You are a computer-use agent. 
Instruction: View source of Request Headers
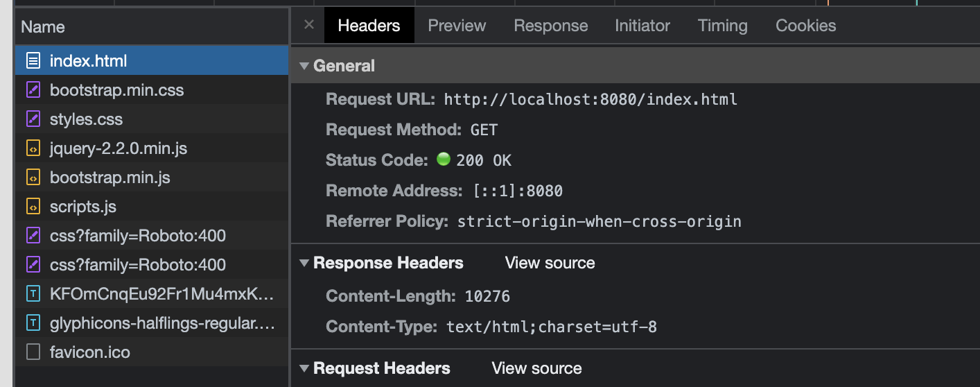click(x=537, y=368)
